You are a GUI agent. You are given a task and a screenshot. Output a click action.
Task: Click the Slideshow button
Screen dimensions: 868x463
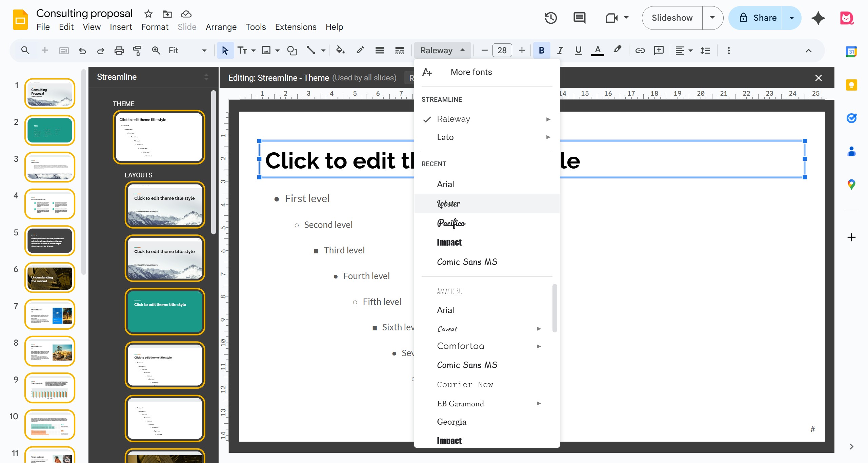pyautogui.click(x=672, y=18)
